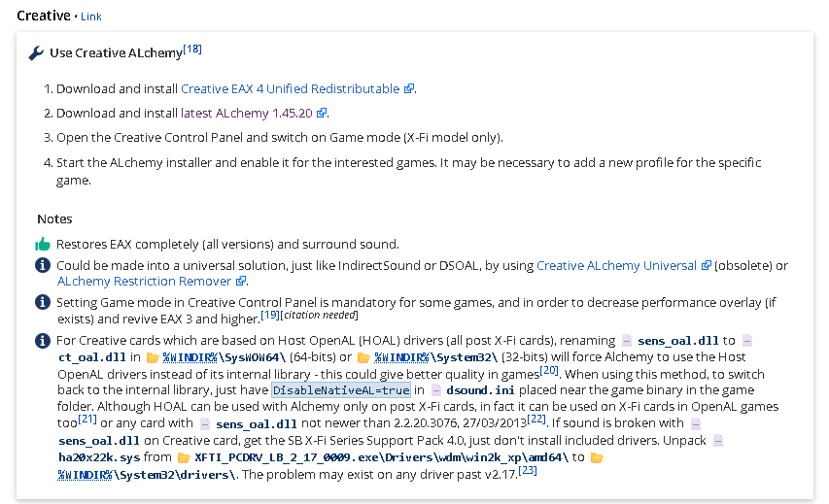Click external-link icon after EAX 4 Redistributable
The width and height of the screenshot is (829, 504).
point(409,88)
